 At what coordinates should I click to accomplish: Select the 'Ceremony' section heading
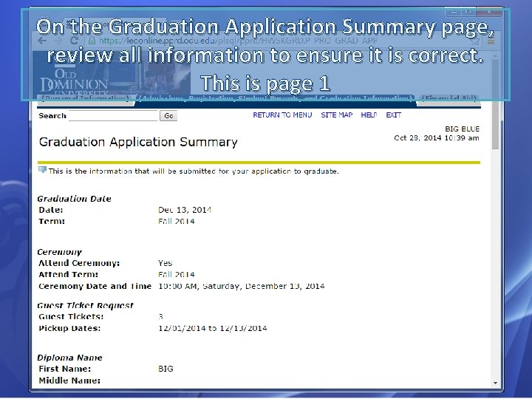(x=59, y=252)
